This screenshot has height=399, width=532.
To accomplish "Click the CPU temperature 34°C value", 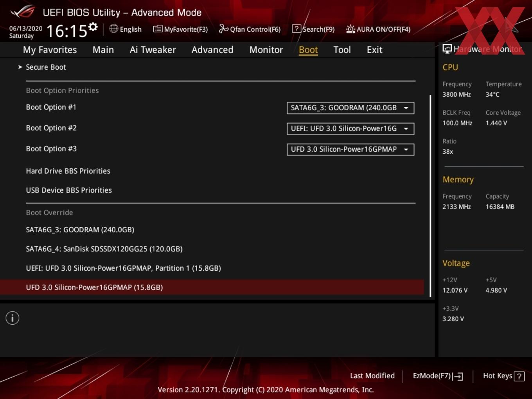I will click(492, 94).
